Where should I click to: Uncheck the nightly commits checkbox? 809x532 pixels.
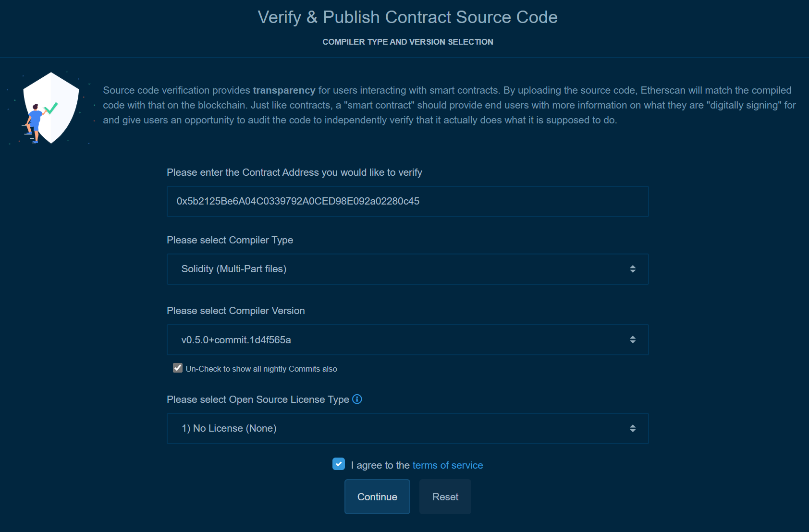click(178, 368)
